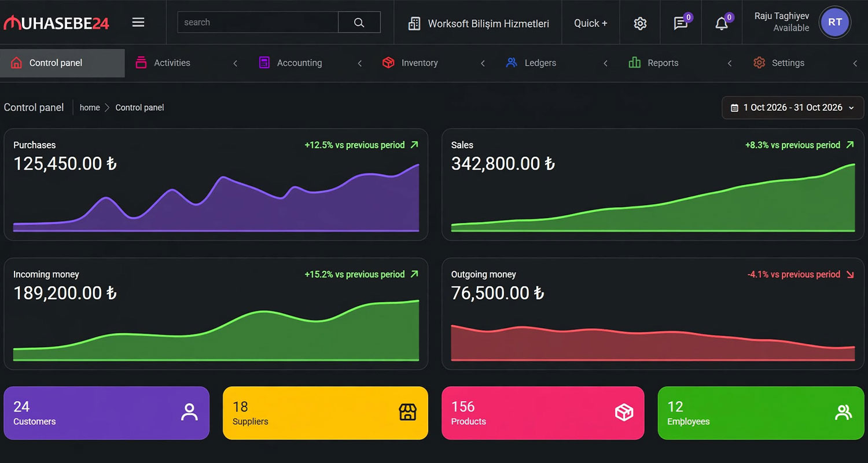This screenshot has width=868, height=463.
Task: Click the company building icon
Action: pyautogui.click(x=414, y=23)
